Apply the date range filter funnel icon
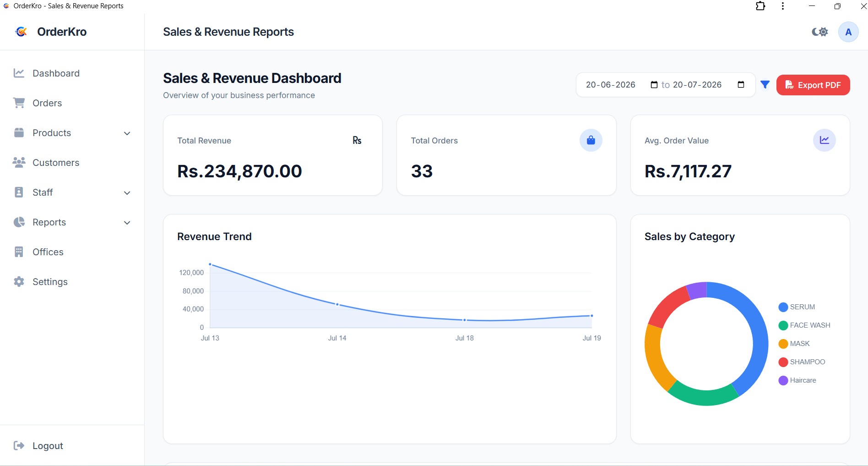The image size is (868, 466). (x=765, y=85)
